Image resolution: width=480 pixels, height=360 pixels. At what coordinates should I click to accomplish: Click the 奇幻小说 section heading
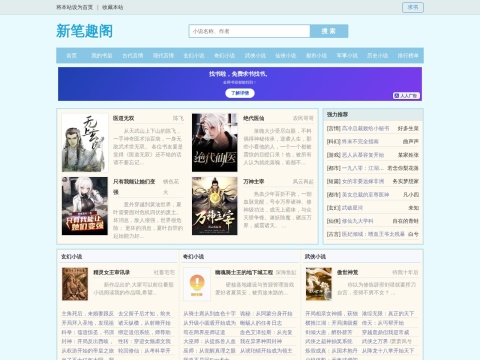[193, 257]
